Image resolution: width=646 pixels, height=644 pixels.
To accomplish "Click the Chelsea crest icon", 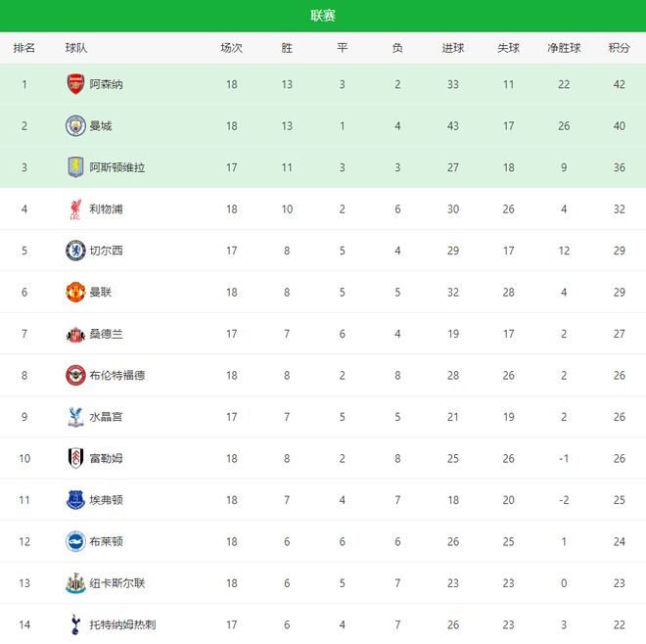I will click(75, 251).
